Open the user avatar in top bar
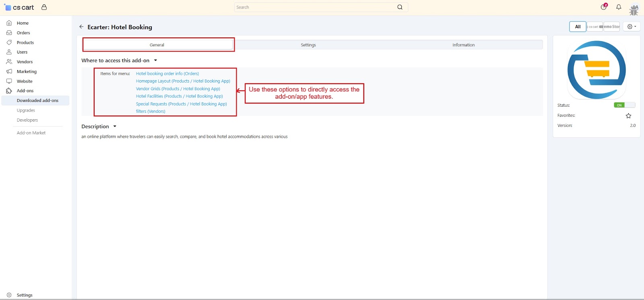 [x=634, y=9]
